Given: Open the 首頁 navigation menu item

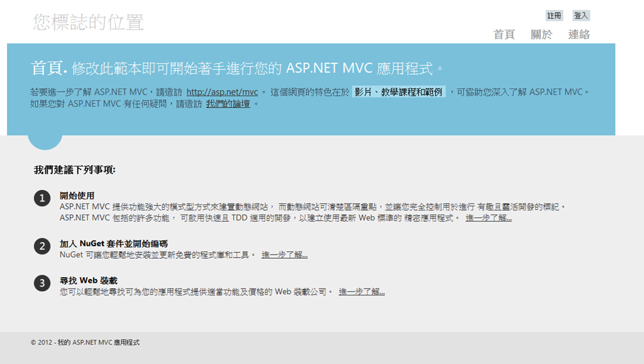Looking at the screenshot, I should point(504,35).
